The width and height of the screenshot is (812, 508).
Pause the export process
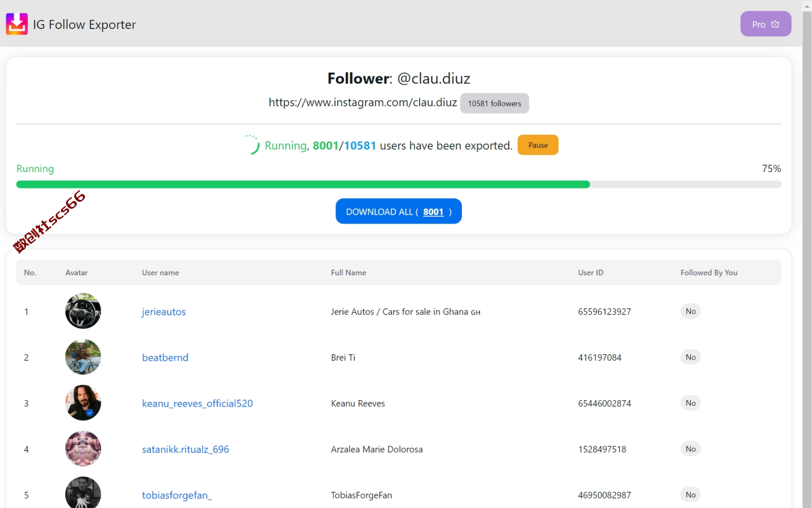tap(538, 145)
